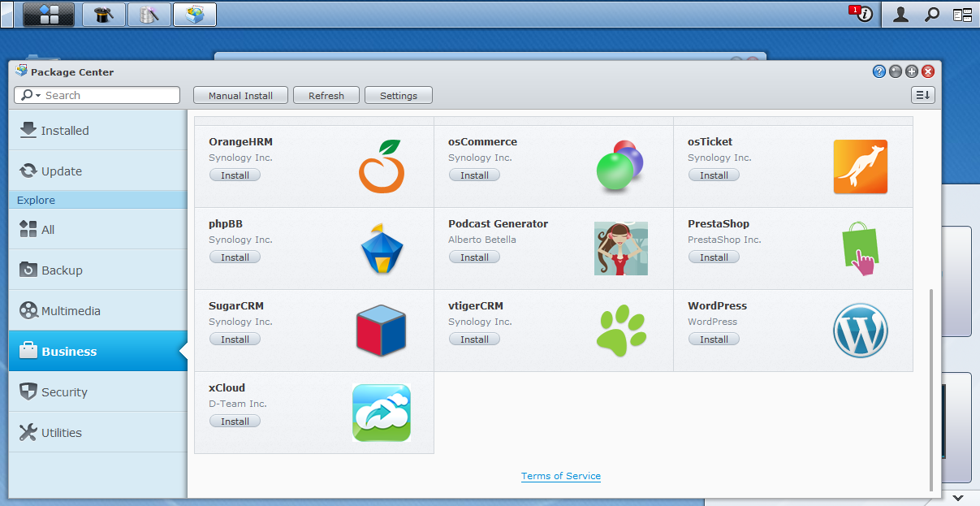Image resolution: width=980 pixels, height=506 pixels.
Task: Click the Refresh button
Action: 326,95
